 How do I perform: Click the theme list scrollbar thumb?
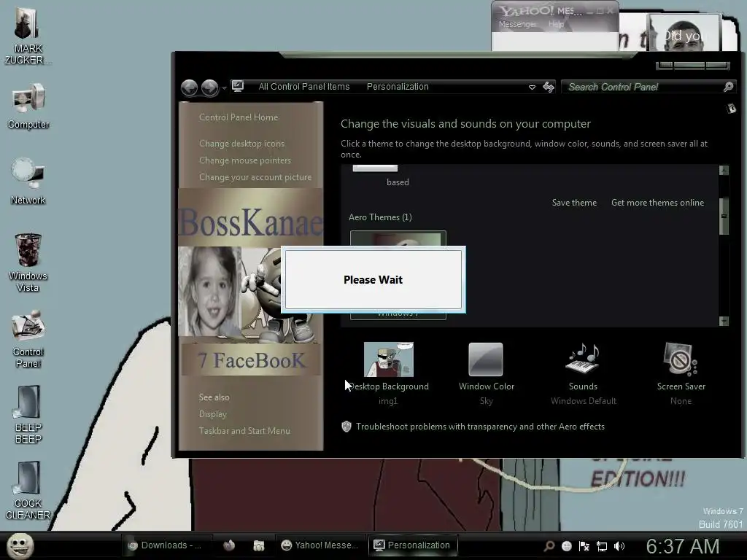click(724, 216)
